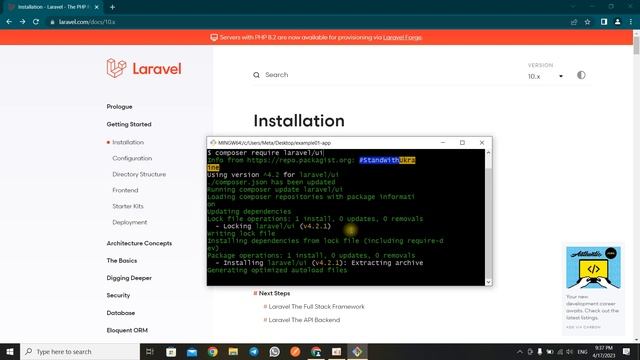The image size is (640, 360).
Task: Click the search magnifier icon
Action: [x=256, y=75]
